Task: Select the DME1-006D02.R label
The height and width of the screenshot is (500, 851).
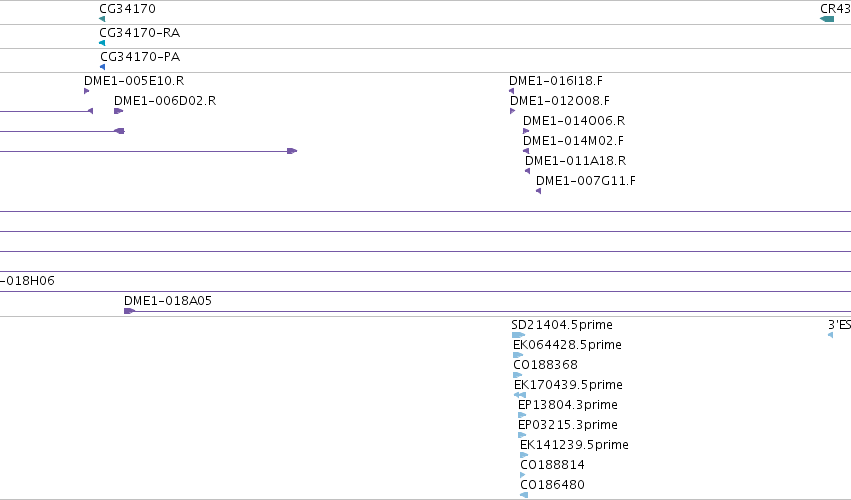Action: (165, 100)
